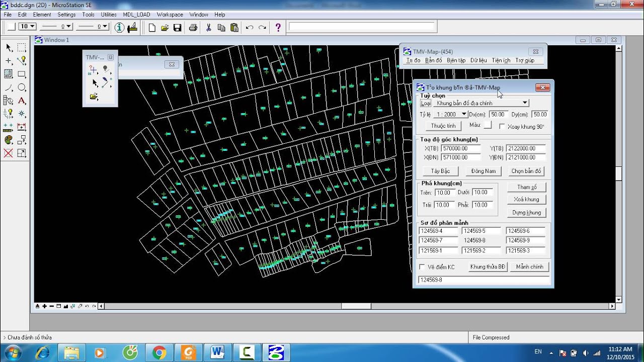Click the 'Tây Bắc' button

point(441,171)
